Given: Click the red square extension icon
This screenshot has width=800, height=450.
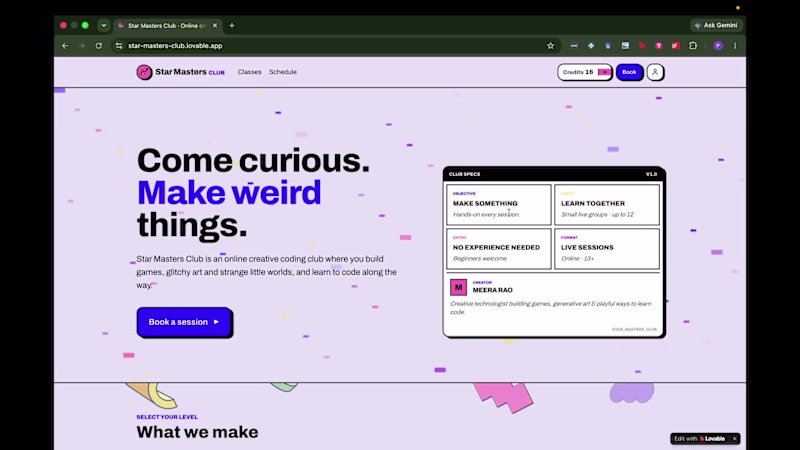Looking at the screenshot, I should (676, 46).
